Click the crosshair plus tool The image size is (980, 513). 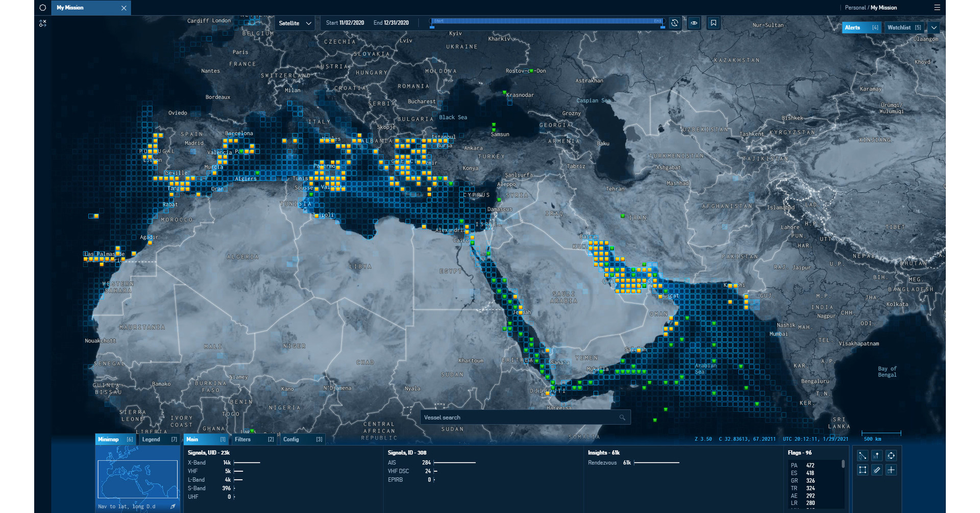coord(891,470)
